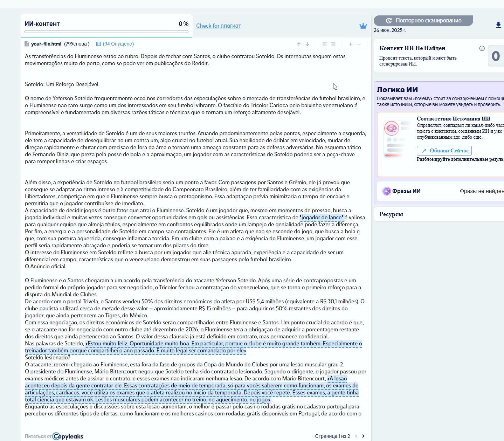Screen dimensions: 504x441
Task: Click the highlighted quote 'A lesão aconteceu'
Action: point(192,389)
